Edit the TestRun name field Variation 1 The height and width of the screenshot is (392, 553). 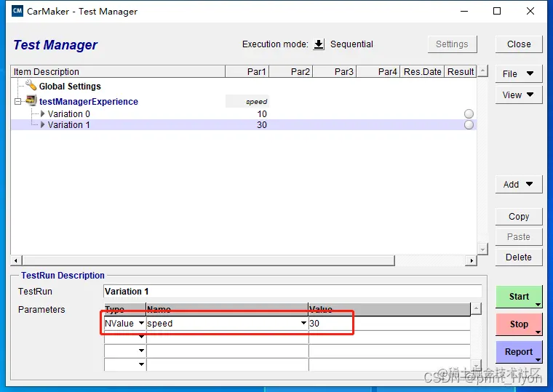(293, 292)
